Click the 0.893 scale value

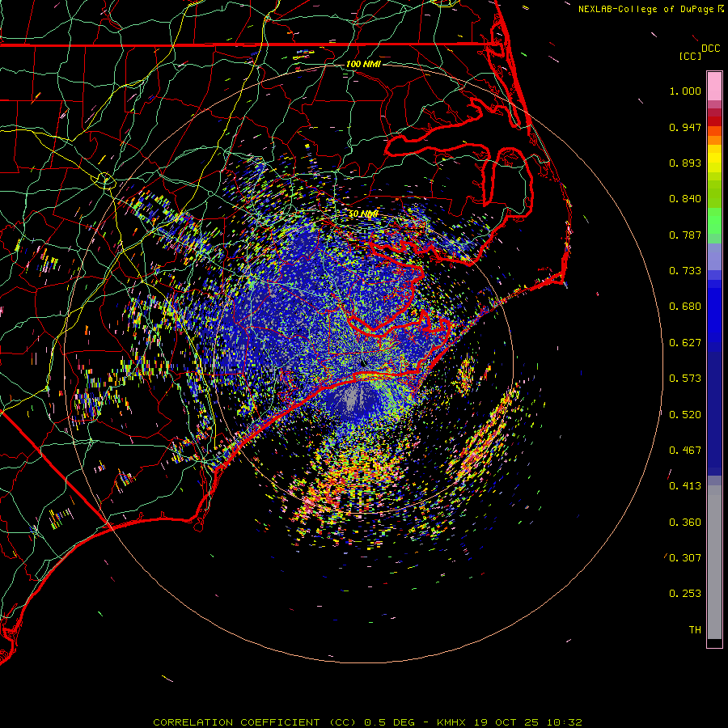[x=685, y=163]
